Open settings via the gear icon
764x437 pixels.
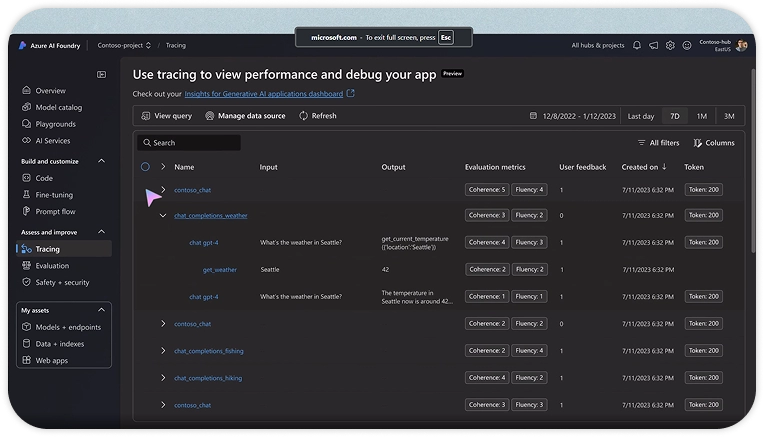click(x=670, y=45)
